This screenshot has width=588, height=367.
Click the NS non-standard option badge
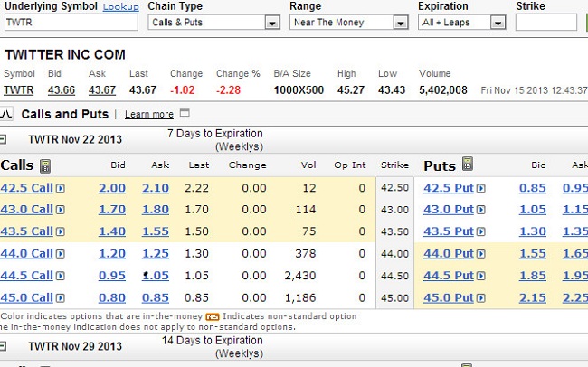(213, 317)
